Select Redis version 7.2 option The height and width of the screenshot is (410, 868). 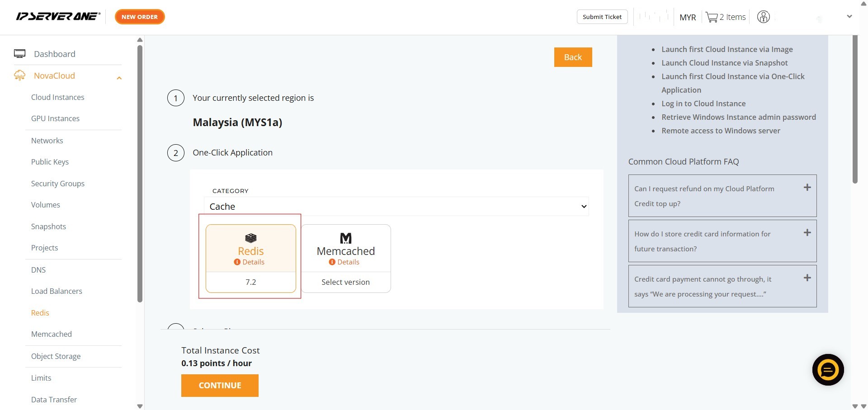pyautogui.click(x=250, y=282)
